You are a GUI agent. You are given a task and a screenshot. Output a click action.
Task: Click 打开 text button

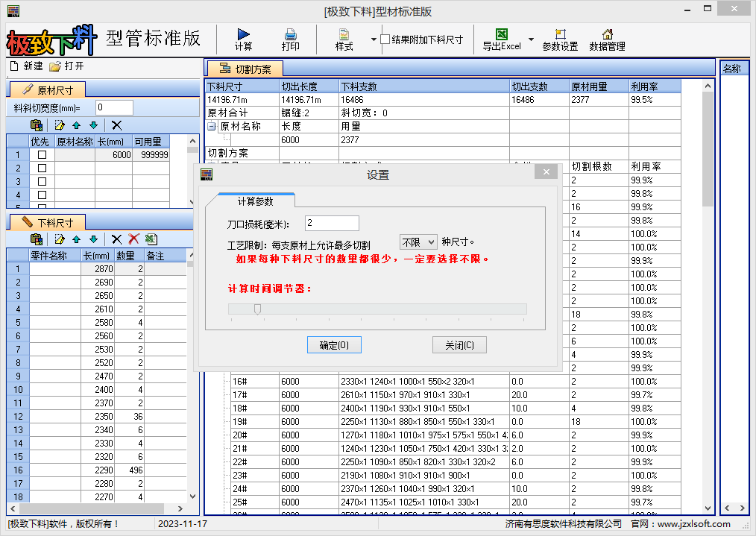point(75,66)
